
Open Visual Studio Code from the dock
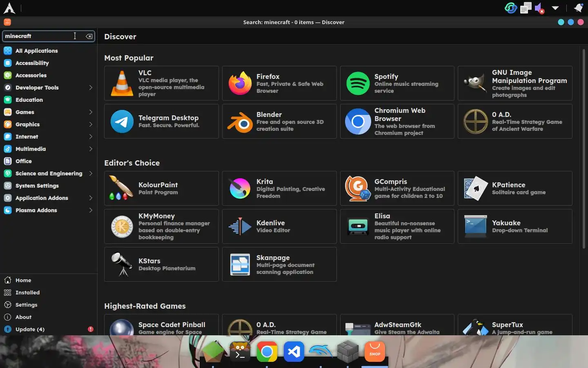pyautogui.click(x=294, y=352)
